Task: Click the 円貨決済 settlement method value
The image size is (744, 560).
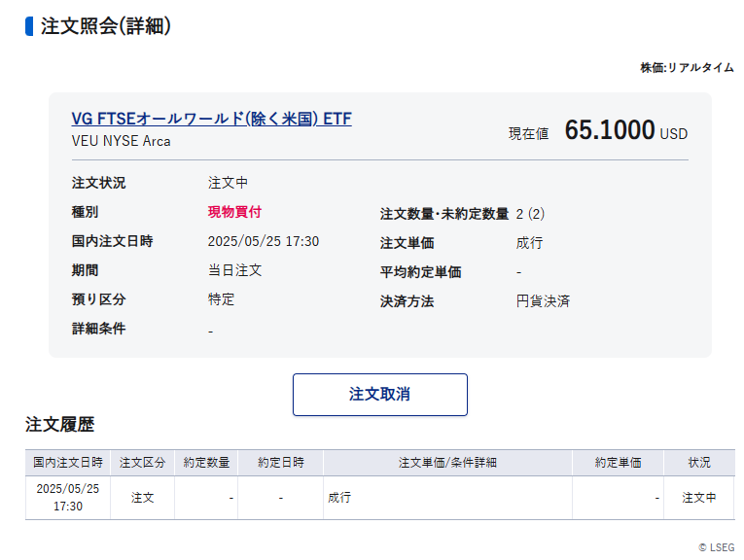Action: 543,301
